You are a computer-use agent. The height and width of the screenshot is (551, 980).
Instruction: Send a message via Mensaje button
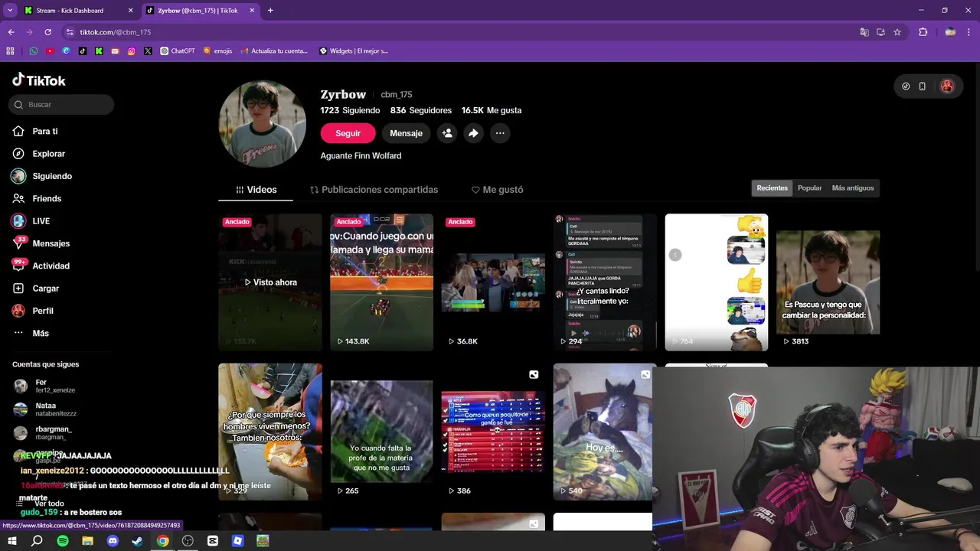[406, 133]
